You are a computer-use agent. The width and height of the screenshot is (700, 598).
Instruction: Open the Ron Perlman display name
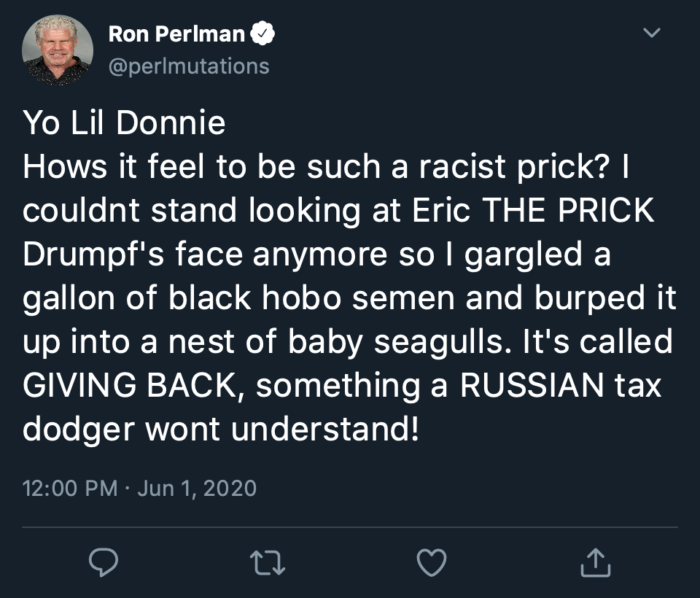tap(176, 34)
